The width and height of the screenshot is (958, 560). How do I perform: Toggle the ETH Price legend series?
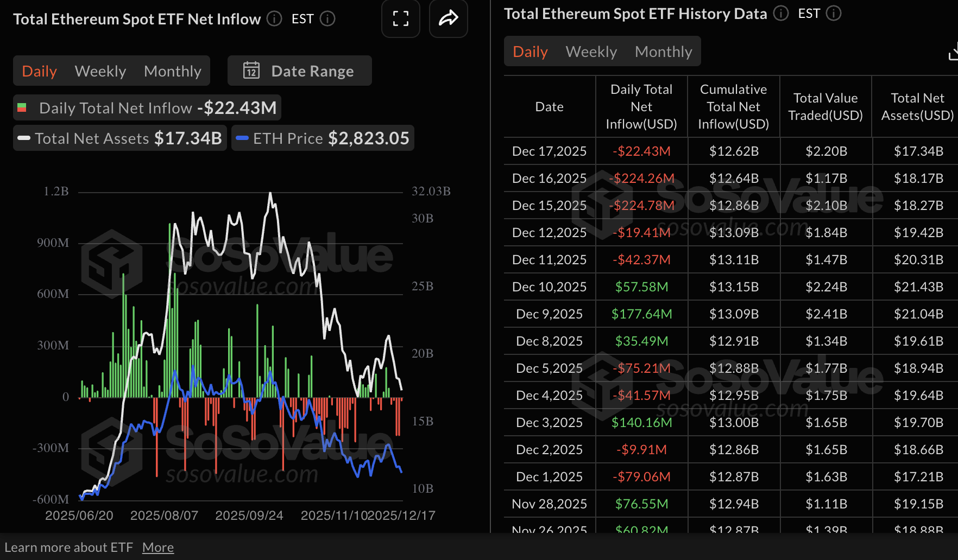tap(323, 138)
